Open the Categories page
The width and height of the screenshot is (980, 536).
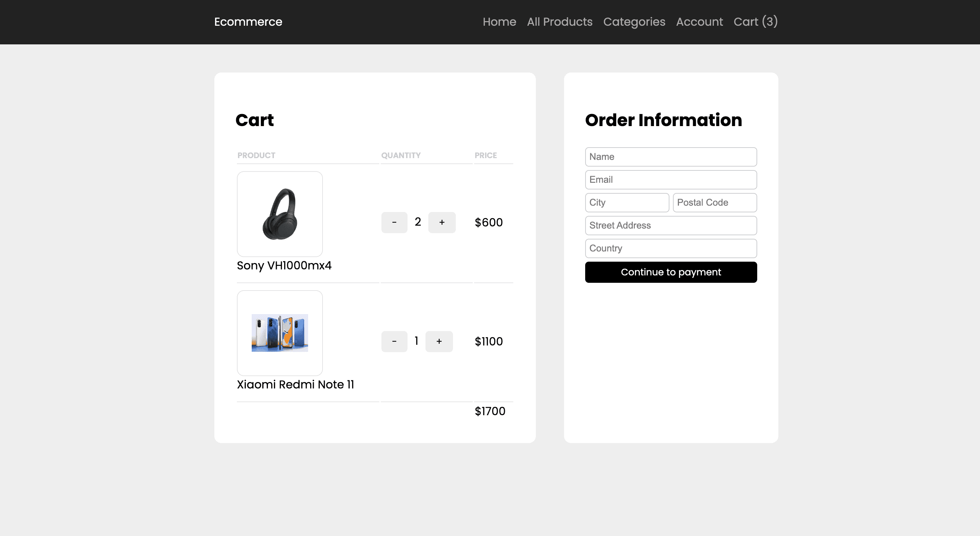point(634,22)
